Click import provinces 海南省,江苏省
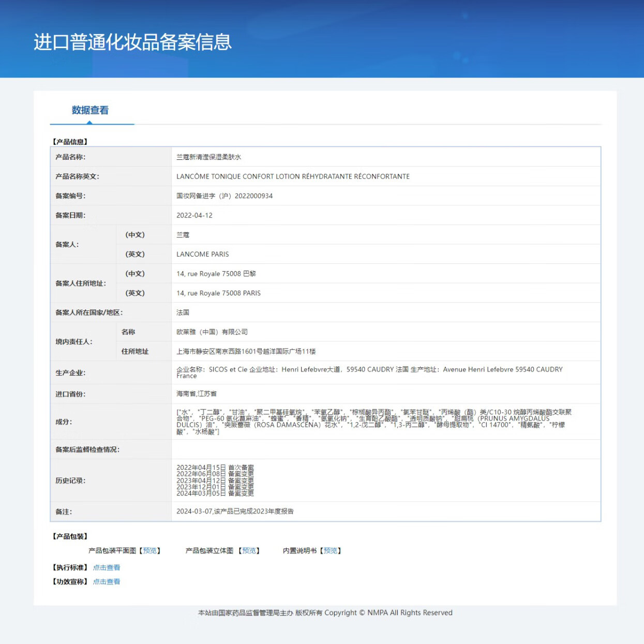 (197, 394)
